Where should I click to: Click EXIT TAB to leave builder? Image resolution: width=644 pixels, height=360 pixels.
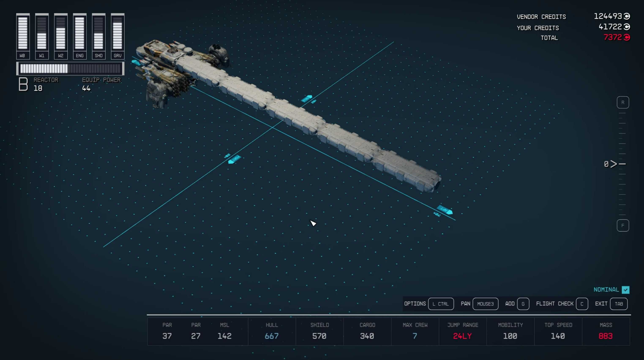coord(618,304)
